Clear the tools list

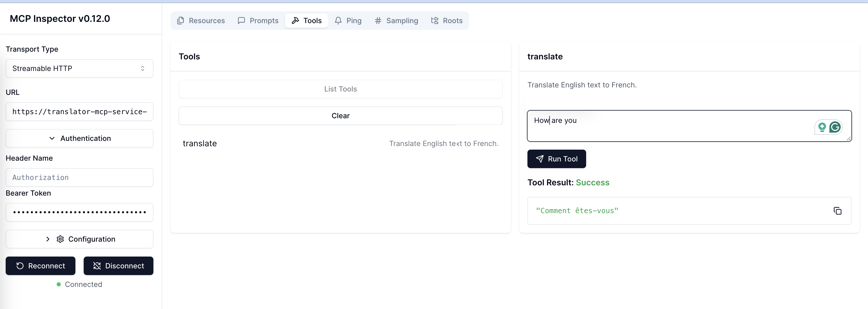coord(340,116)
